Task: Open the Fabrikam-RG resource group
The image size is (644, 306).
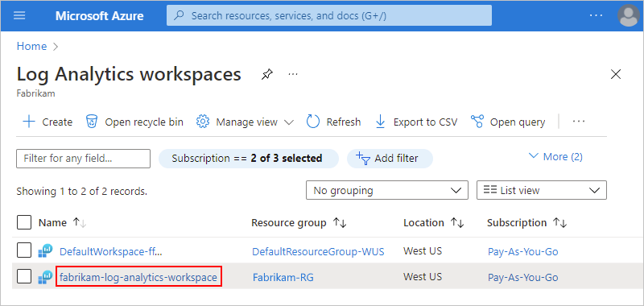Action: click(283, 277)
